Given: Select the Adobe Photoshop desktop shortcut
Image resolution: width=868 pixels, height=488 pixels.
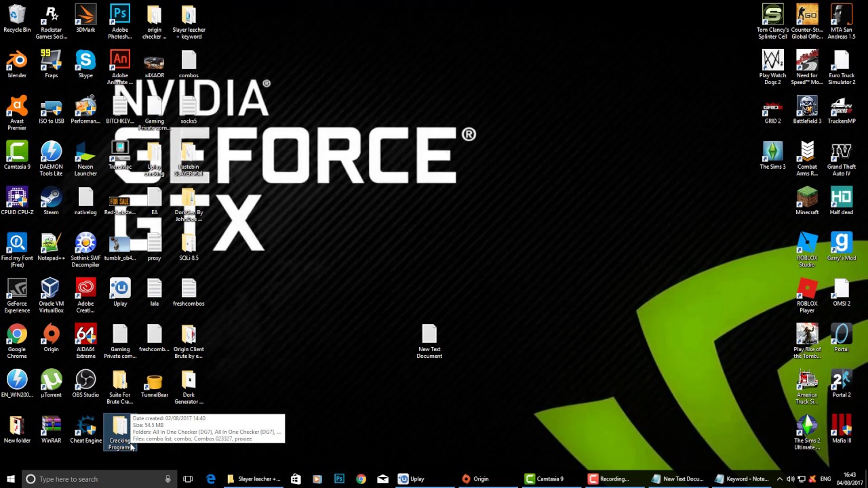Looking at the screenshot, I should [x=120, y=22].
